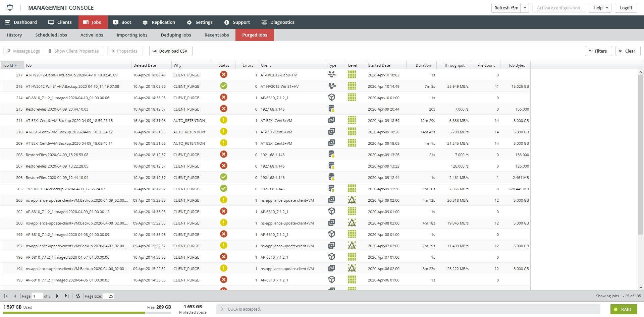Click the full level grid icon for job 209
Image resolution: width=644 pixels, height=317 pixels.
coord(352,143)
